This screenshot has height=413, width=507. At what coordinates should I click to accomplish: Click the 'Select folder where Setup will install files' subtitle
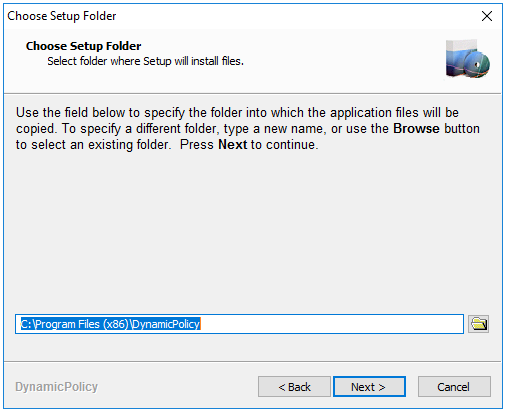pos(145,61)
